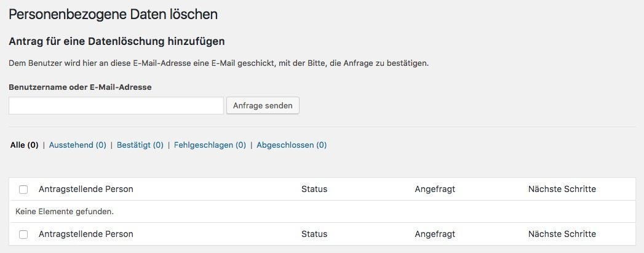
Task: Focus the Benutzername oder E-Mail-Adresse input field
Action: pyautogui.click(x=116, y=105)
